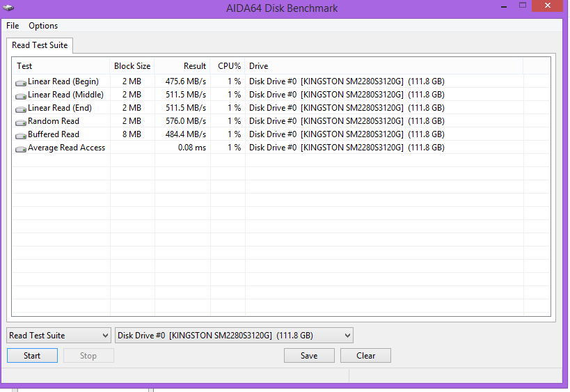Select the Random Read row label
Viewport: 570px width, 392px height.
click(54, 121)
